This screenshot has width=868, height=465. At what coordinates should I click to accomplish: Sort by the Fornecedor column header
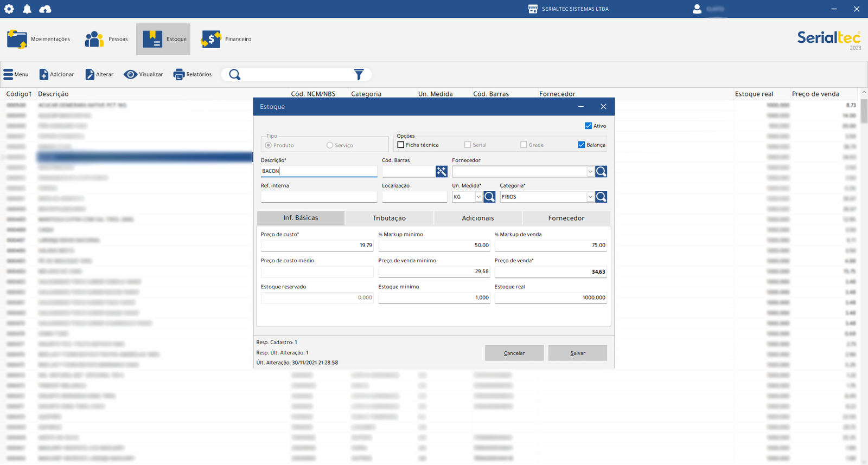pos(557,94)
